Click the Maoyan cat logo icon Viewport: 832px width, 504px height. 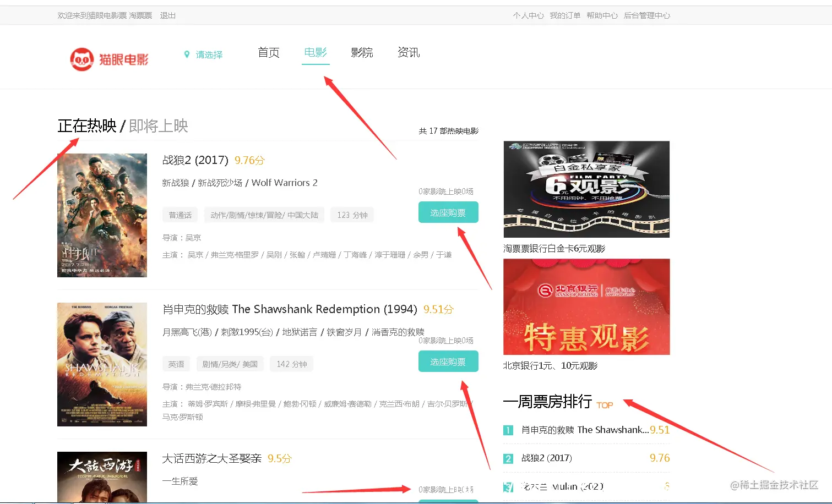point(81,59)
